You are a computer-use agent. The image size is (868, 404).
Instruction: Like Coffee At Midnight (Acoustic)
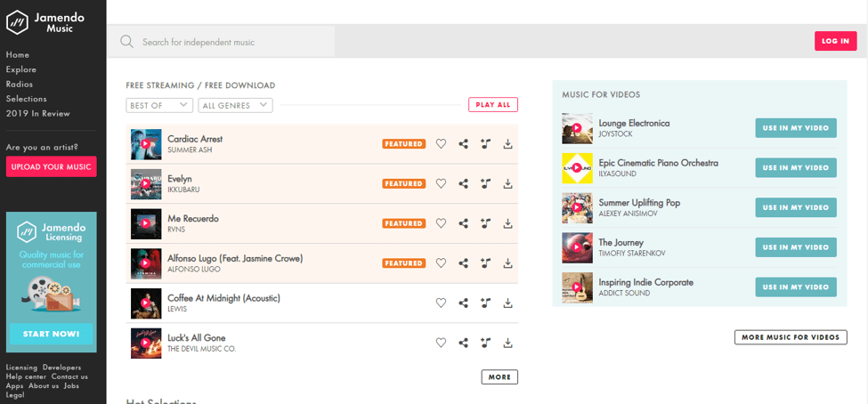[x=441, y=303]
